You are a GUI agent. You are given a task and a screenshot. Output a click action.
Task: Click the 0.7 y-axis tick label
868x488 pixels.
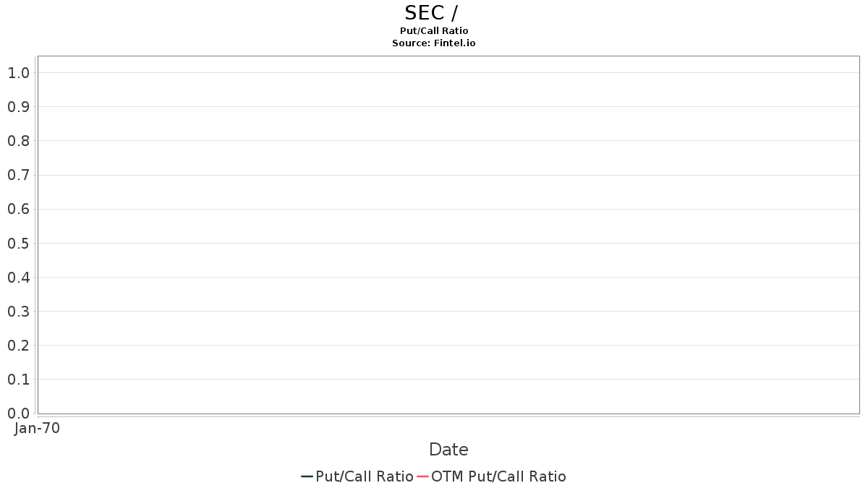tap(18, 175)
